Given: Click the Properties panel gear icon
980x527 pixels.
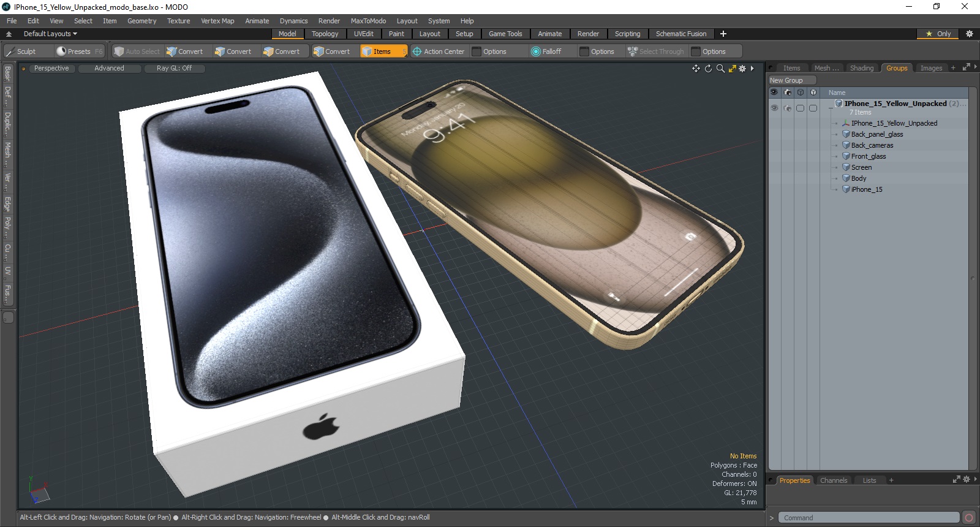Looking at the screenshot, I should coord(967,480).
